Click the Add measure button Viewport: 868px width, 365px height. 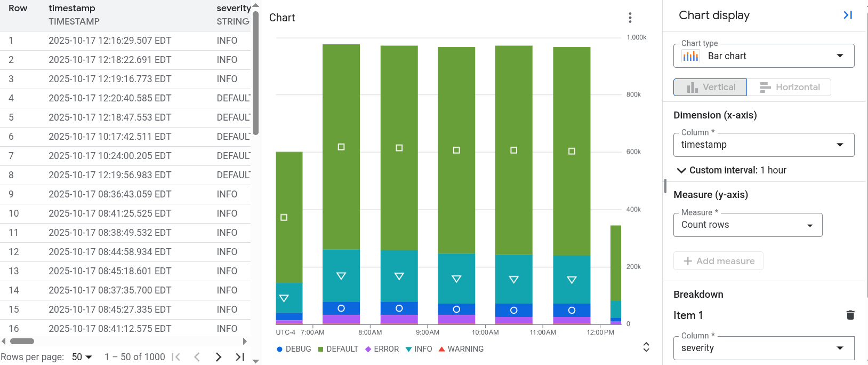[x=718, y=260]
